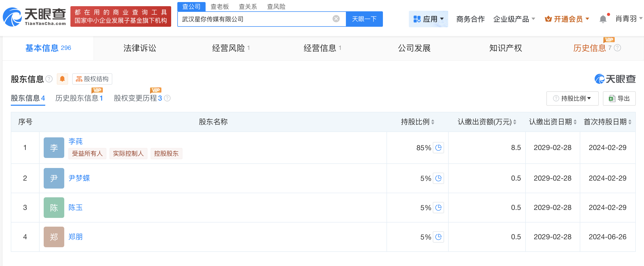
Task: Select the 基本信息 tab
Action: click(x=48, y=48)
